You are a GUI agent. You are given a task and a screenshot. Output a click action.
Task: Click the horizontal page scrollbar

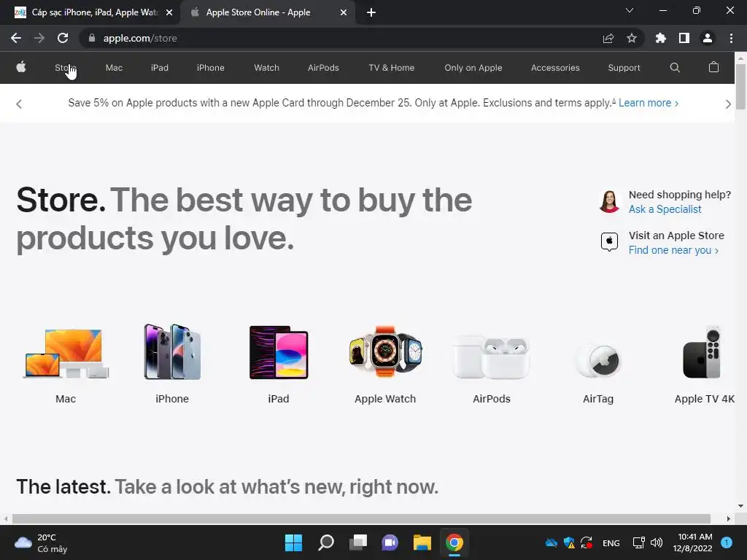(x=361, y=518)
